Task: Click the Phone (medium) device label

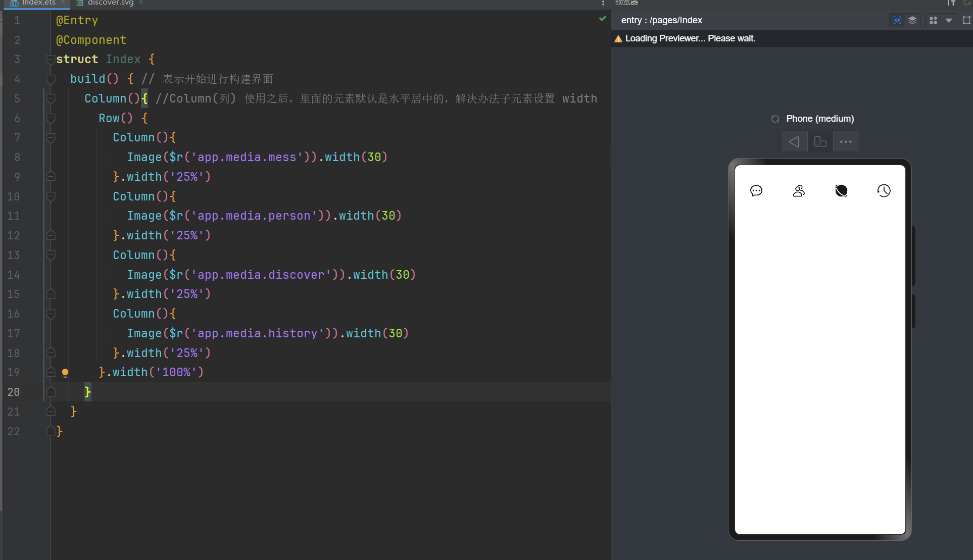Action: 819,119
